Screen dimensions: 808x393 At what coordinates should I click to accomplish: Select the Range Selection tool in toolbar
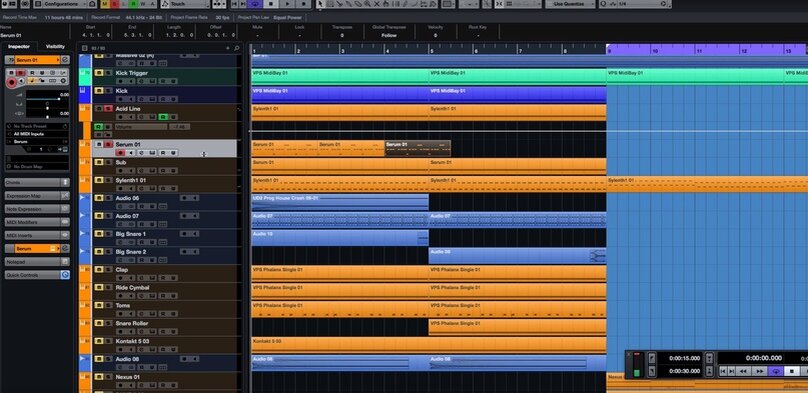329,4
